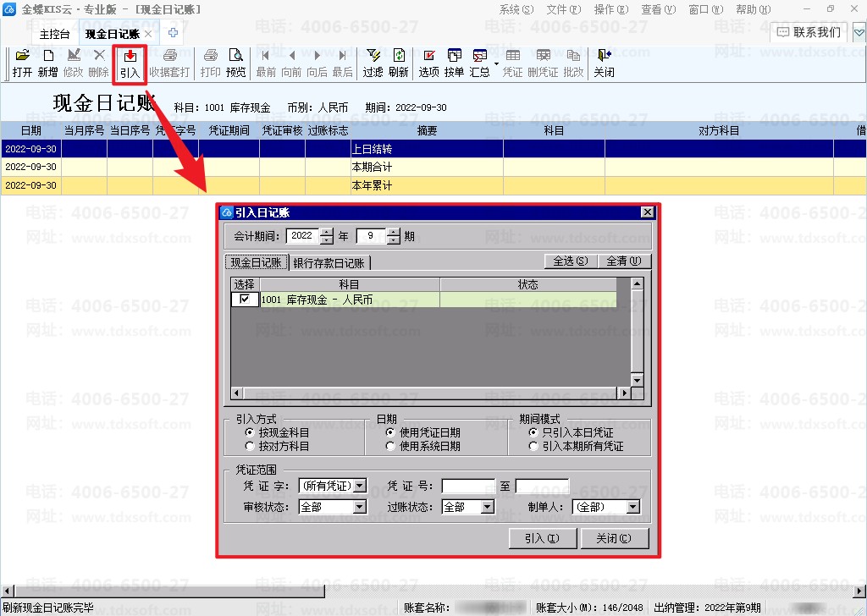Click the first 凭证号 input field

click(467, 486)
